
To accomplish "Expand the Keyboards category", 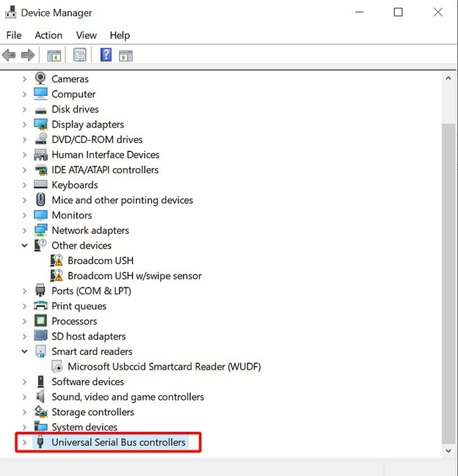I will click(x=25, y=185).
